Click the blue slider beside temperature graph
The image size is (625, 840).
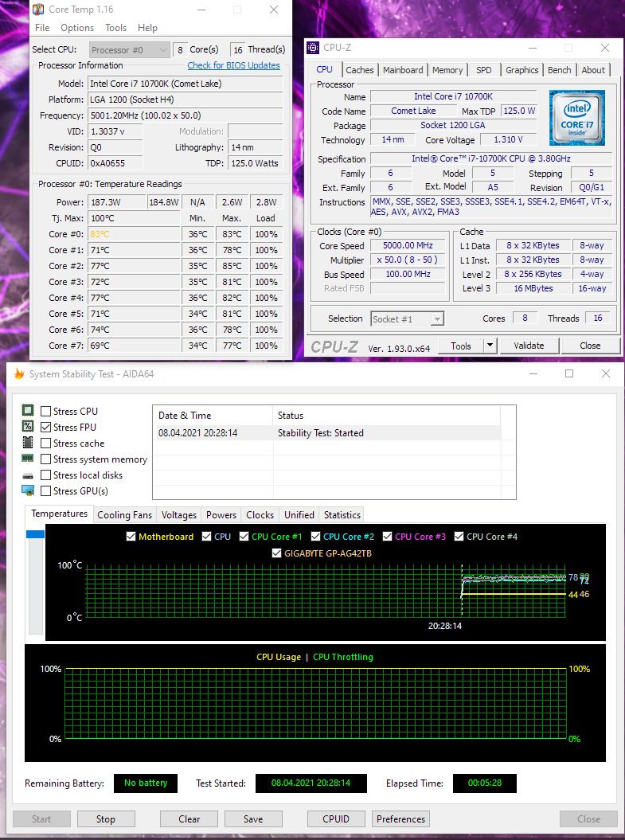pos(35,534)
